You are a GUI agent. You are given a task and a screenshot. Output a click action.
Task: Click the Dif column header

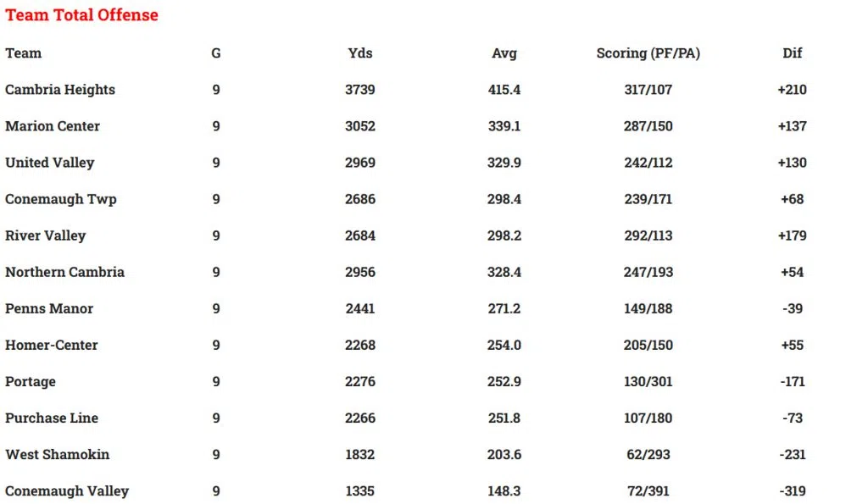point(792,53)
